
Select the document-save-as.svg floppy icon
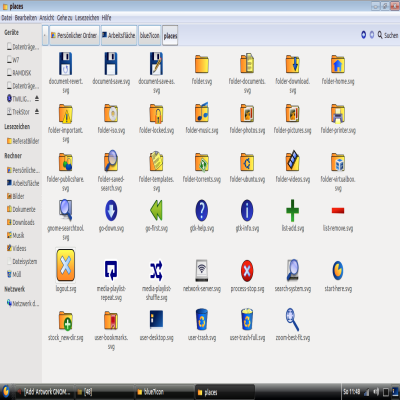[x=156, y=63]
